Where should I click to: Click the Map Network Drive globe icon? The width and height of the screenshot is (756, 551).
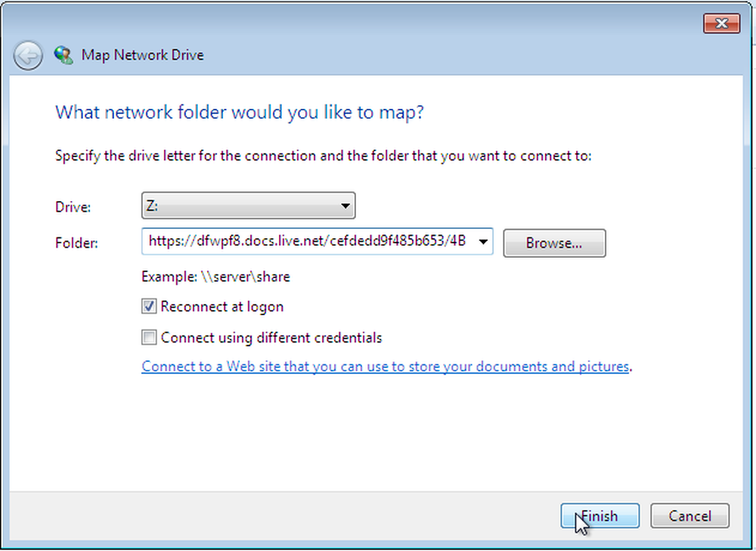[x=64, y=55]
